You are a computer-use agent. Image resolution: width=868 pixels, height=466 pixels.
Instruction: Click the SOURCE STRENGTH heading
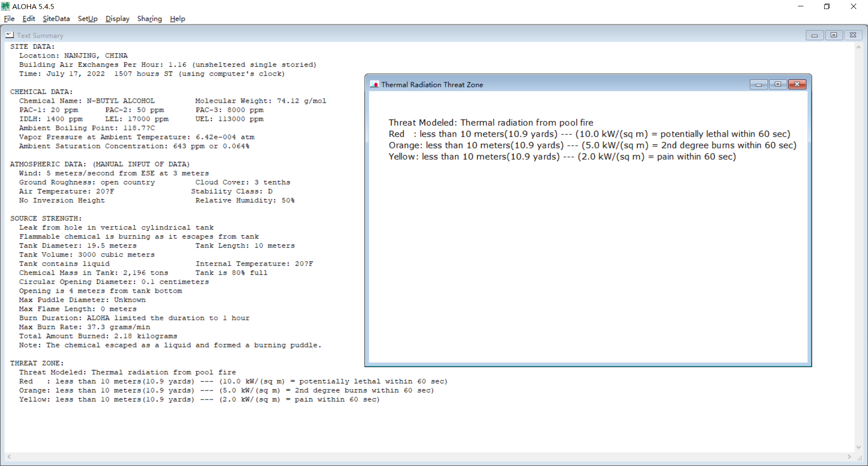point(46,219)
